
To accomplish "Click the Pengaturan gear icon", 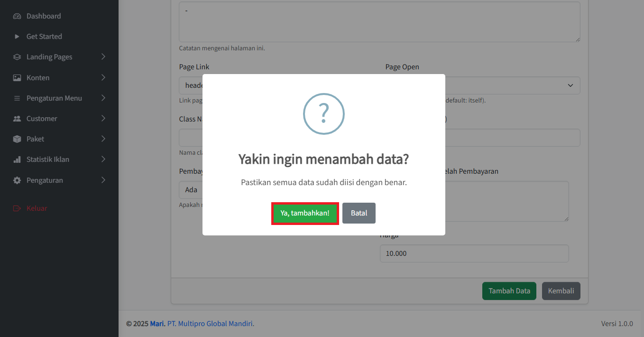I will click(x=17, y=180).
